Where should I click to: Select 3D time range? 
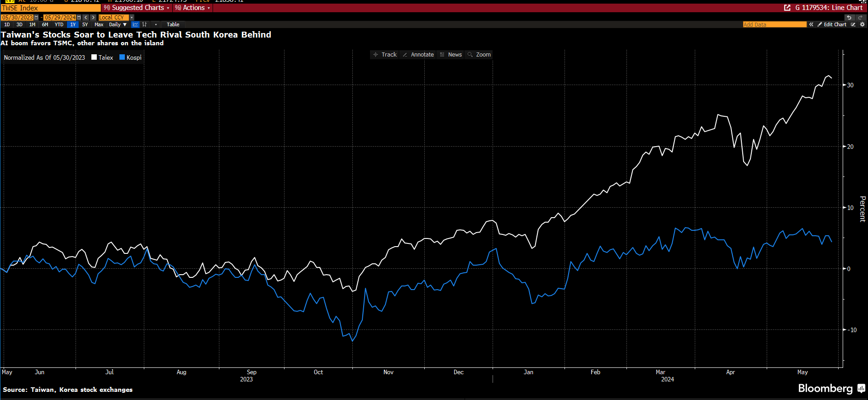point(19,24)
